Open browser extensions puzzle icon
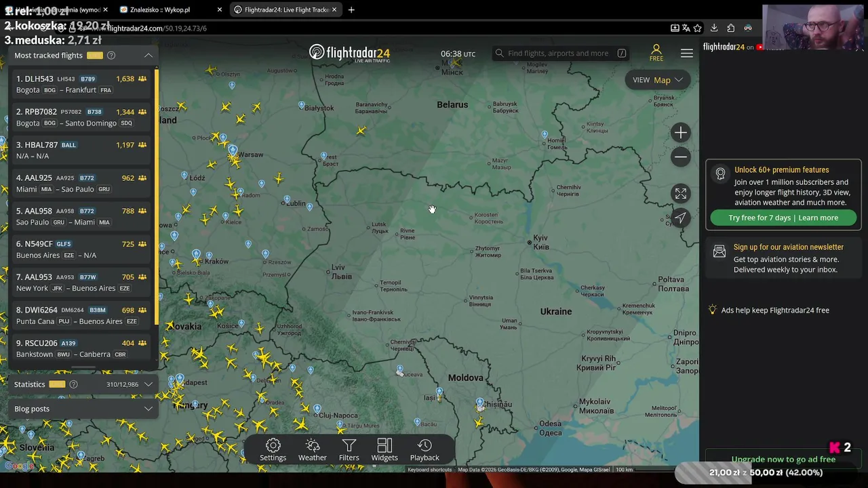Image resolution: width=868 pixels, height=488 pixels. (x=730, y=28)
